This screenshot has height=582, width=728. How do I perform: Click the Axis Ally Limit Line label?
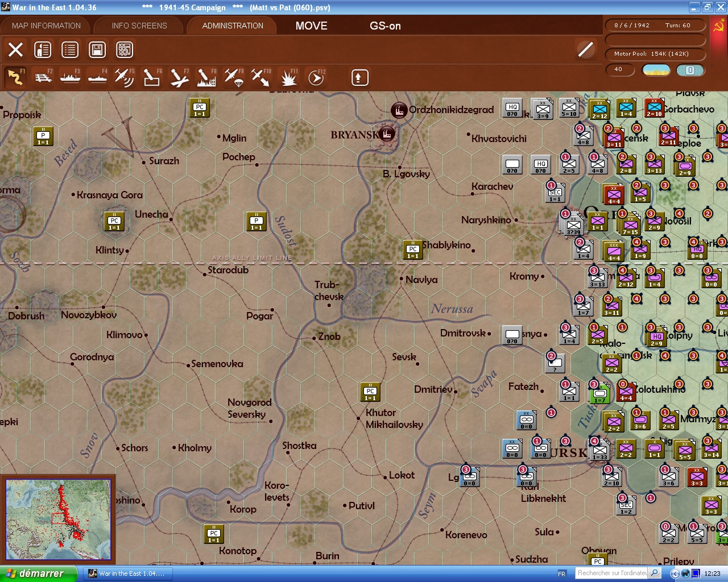point(252,257)
